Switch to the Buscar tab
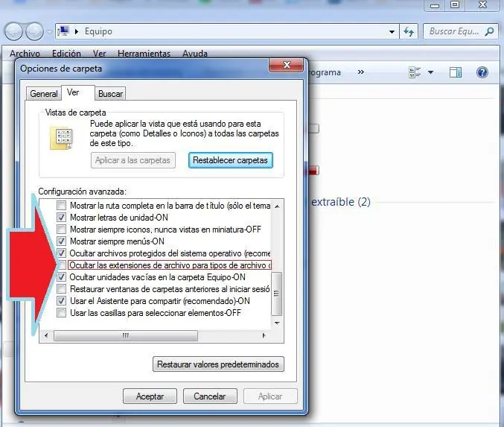Viewport: 504px width, 427px height. pyautogui.click(x=110, y=94)
